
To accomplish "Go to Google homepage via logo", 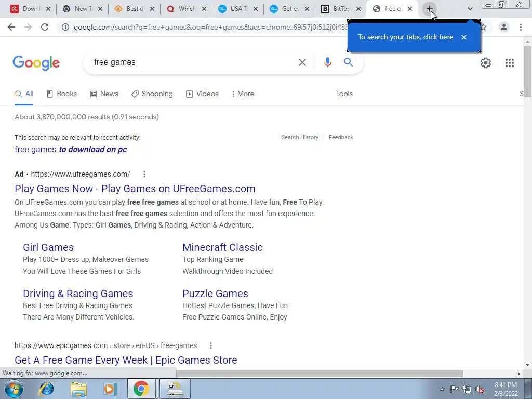I will click(x=36, y=63).
